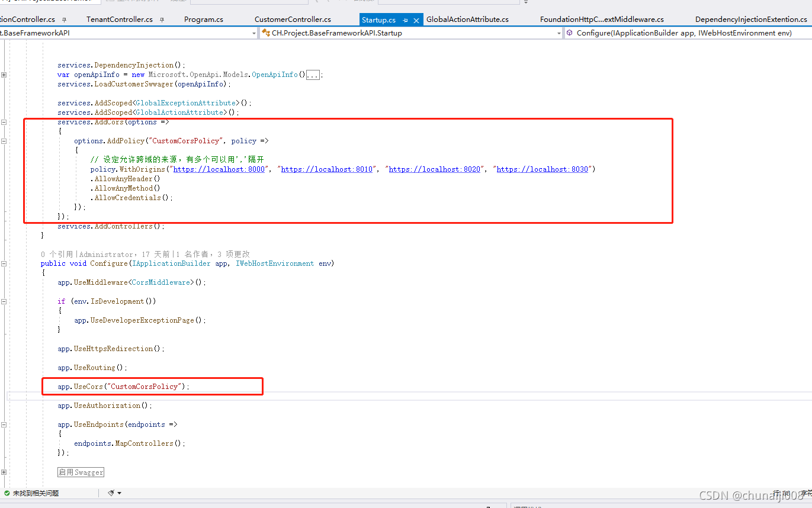Expand the collapsed OpenApiInfo region box

pyautogui.click(x=314, y=74)
